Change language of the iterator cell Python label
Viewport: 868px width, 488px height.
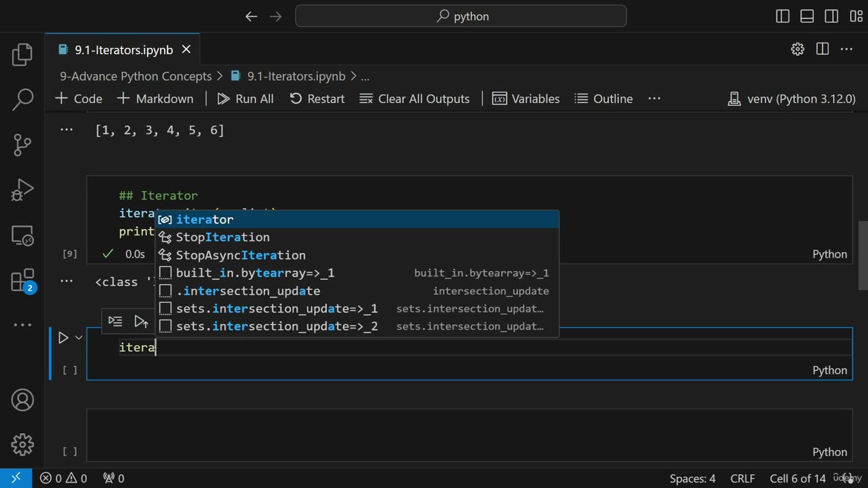click(829, 254)
